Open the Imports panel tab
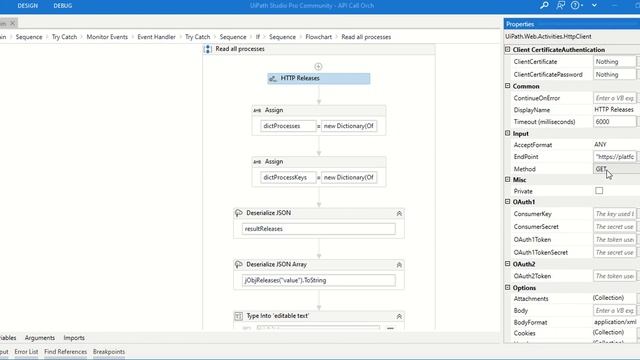The width and height of the screenshot is (640, 360). [74, 338]
